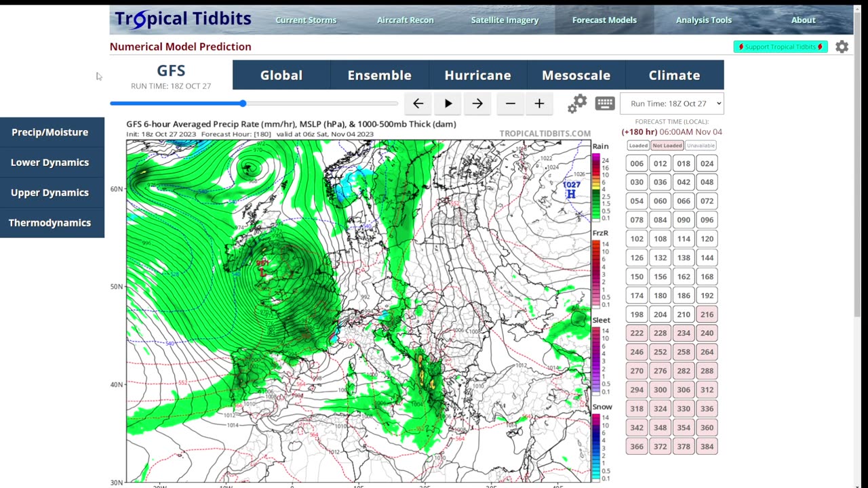Click the Not Loaded legend label
The width and height of the screenshot is (868, 488).
click(667, 146)
